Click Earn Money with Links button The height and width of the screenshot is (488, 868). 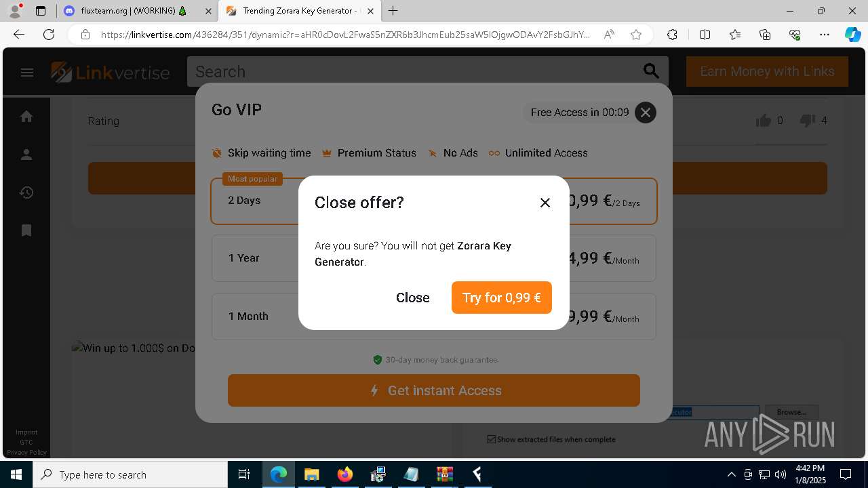tap(767, 71)
